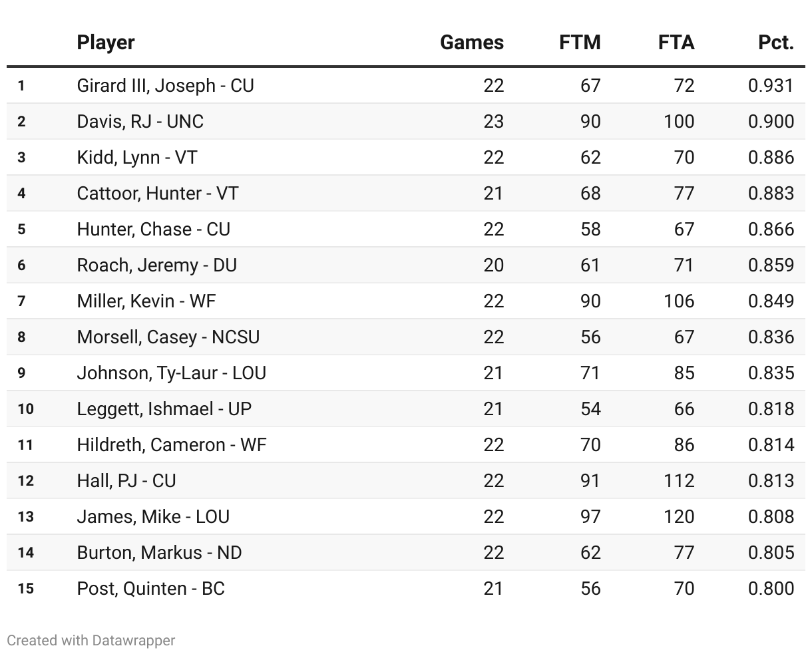This screenshot has width=812, height=656.
Task: Select Miller, Kevin - WF row
Action: [406, 301]
